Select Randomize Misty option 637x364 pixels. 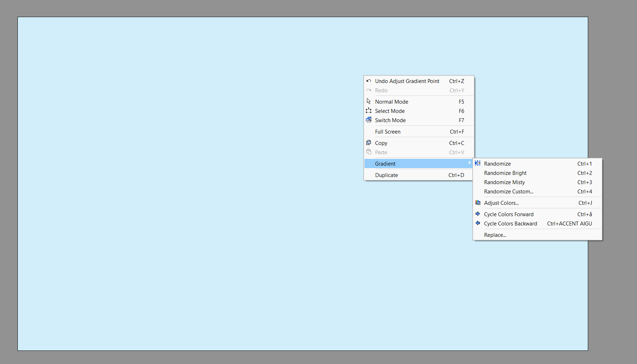(x=504, y=182)
